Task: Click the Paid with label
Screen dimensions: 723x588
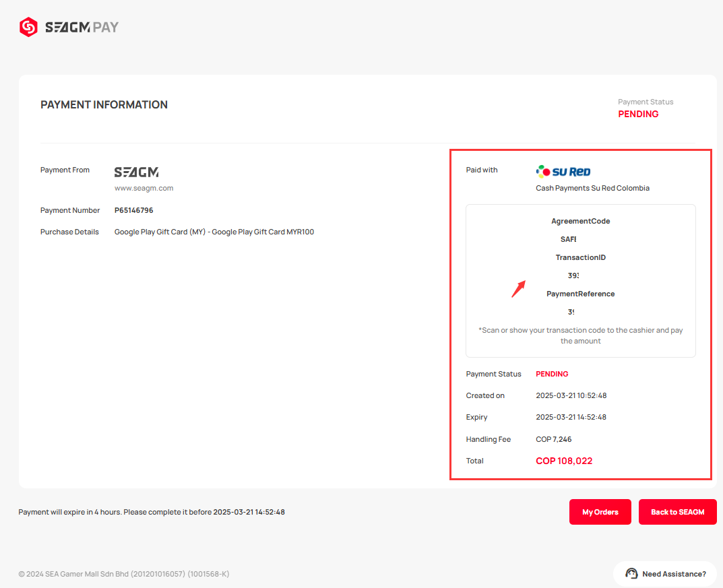Action: (482, 170)
